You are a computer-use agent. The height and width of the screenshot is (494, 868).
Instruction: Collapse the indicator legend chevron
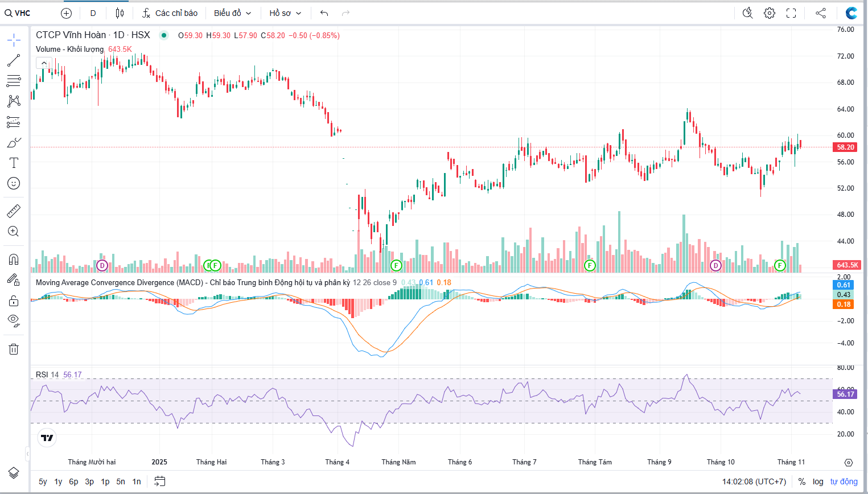(x=44, y=63)
